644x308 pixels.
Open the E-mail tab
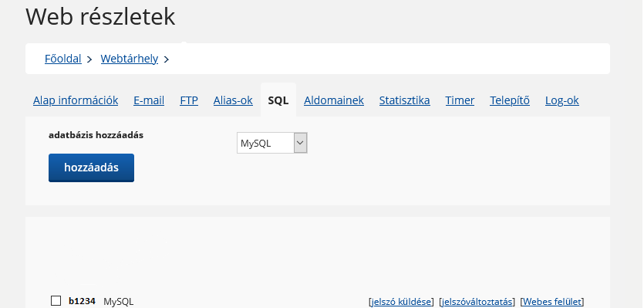click(149, 100)
